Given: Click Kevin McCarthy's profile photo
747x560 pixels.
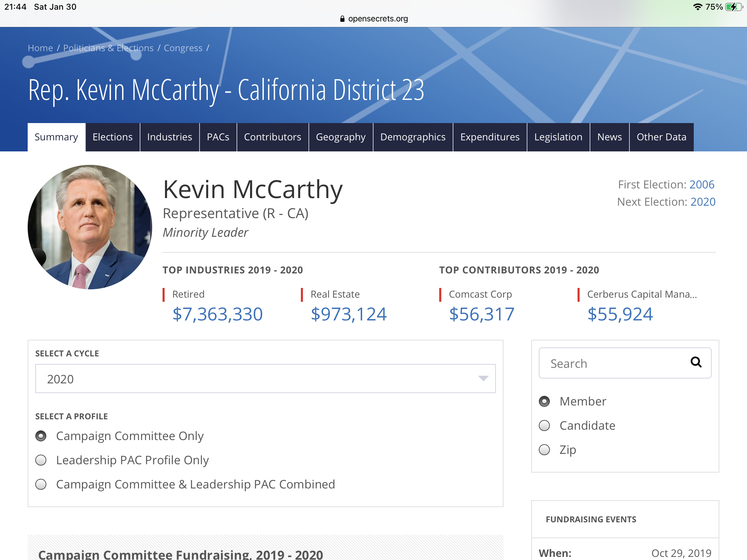Looking at the screenshot, I should tap(90, 227).
